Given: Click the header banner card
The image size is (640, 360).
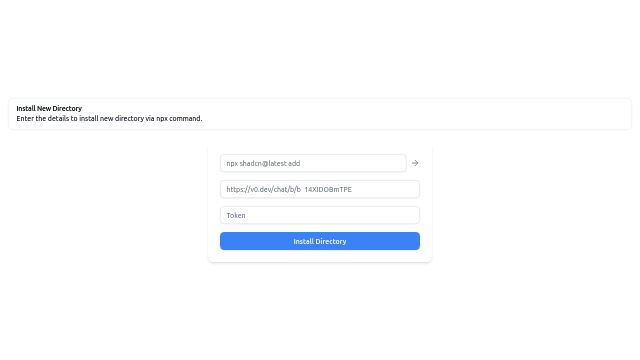Looking at the screenshot, I should 320,114.
